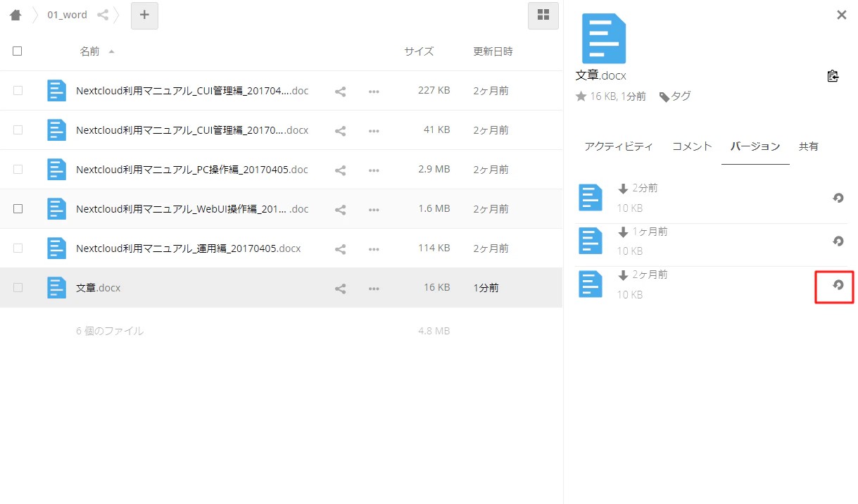Open more actions for 227 KB .doc file
Screen dimensions: 858x504
pos(374,91)
